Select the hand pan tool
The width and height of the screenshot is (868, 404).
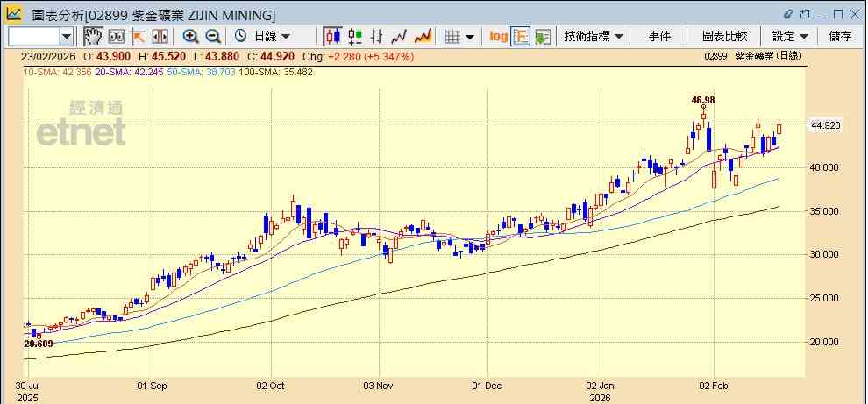[93, 37]
